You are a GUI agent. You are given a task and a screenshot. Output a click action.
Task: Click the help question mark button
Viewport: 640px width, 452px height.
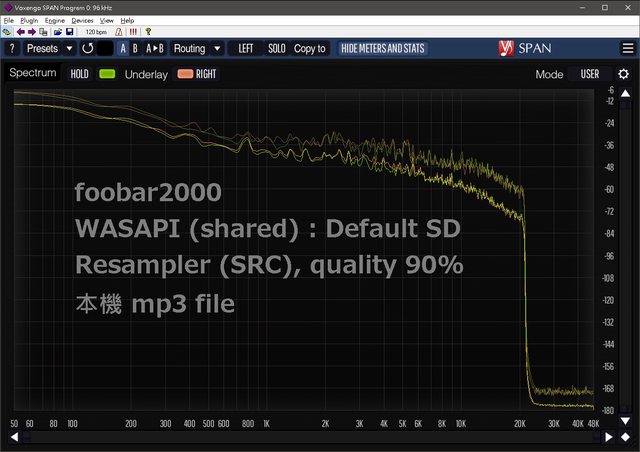[x=11, y=48]
